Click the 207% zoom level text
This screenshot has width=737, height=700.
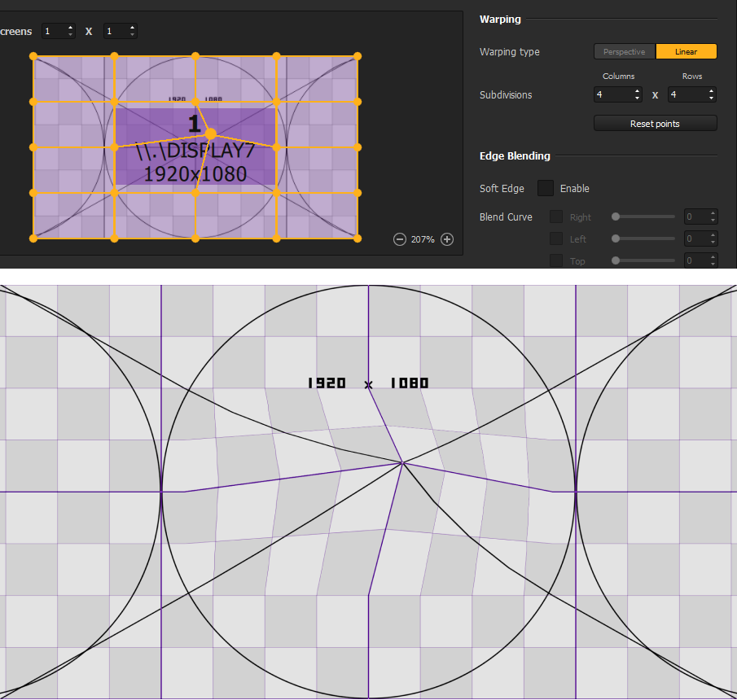(423, 239)
